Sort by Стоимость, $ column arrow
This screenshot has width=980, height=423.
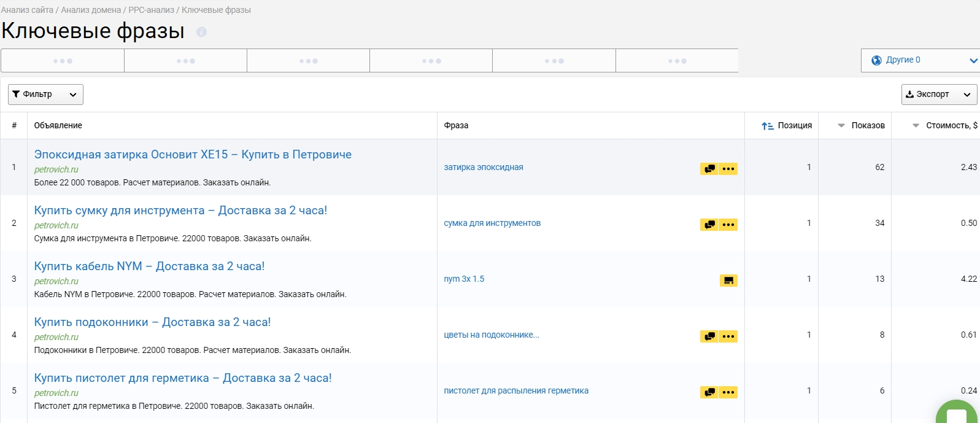point(916,125)
